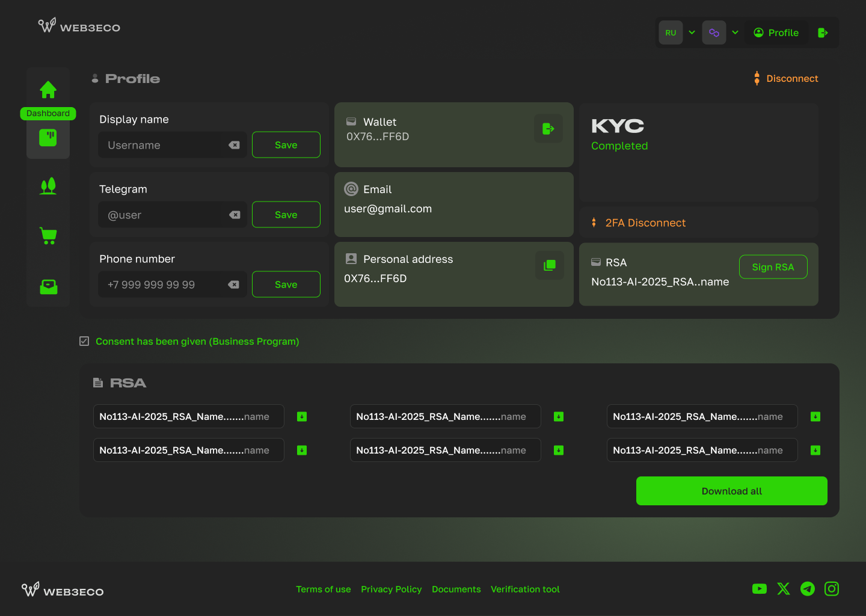The height and width of the screenshot is (616, 866).
Task: Download first RSA file in middle column
Action: pos(559,416)
